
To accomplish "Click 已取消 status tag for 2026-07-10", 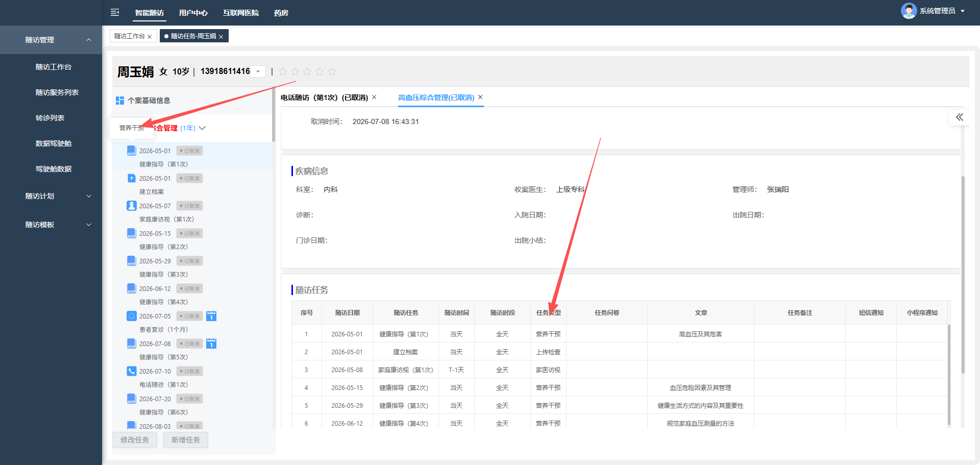I will coord(190,371).
